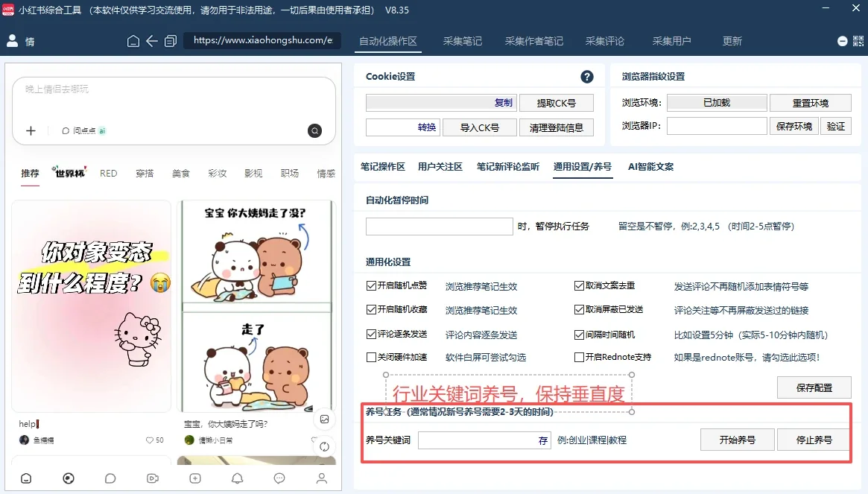
Task: Open the home tab icon in the bottom bar
Action: point(26,478)
